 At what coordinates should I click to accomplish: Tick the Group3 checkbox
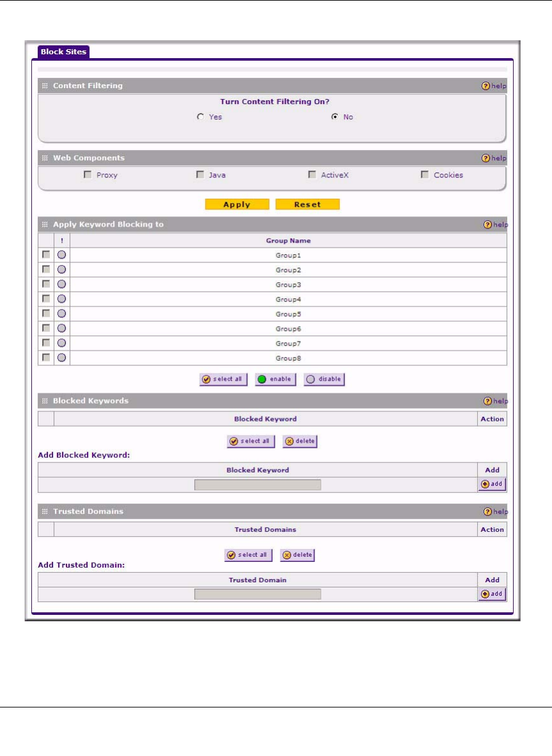coord(46,283)
